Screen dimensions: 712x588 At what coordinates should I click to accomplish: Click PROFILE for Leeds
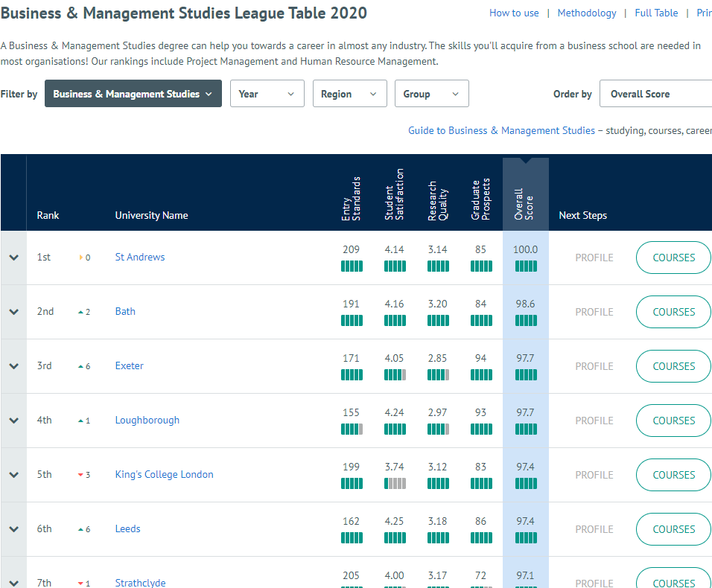[594, 529]
